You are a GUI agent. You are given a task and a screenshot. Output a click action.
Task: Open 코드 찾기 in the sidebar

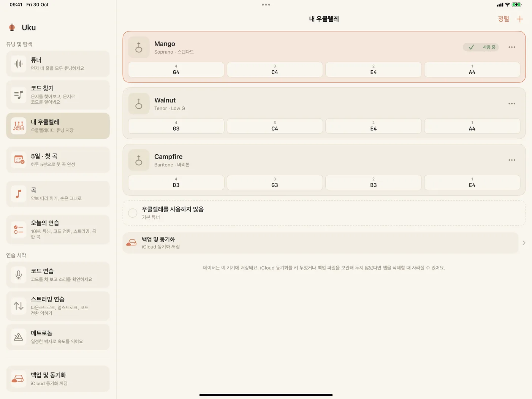[58, 95]
